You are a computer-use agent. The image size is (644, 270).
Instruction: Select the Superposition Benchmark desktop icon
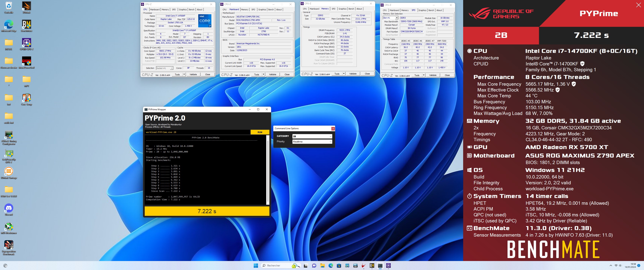tap(9, 247)
